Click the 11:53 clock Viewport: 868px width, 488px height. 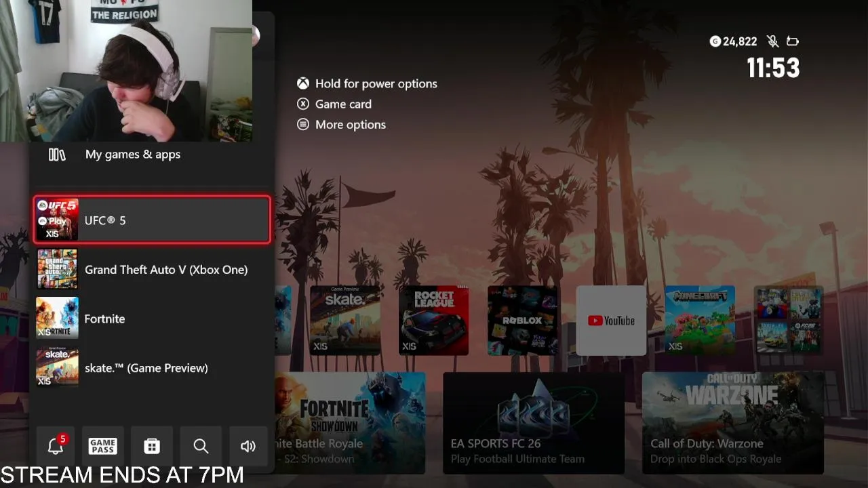tap(773, 68)
